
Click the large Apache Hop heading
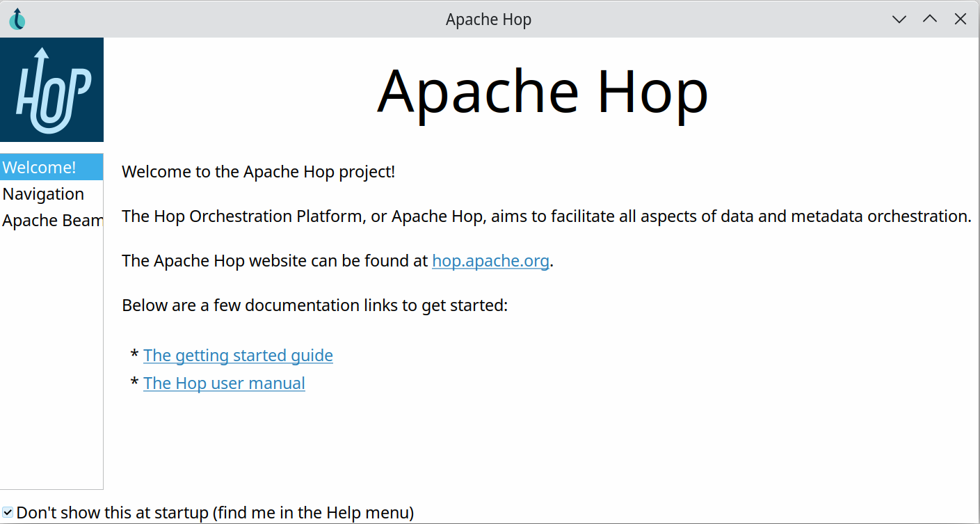point(543,91)
